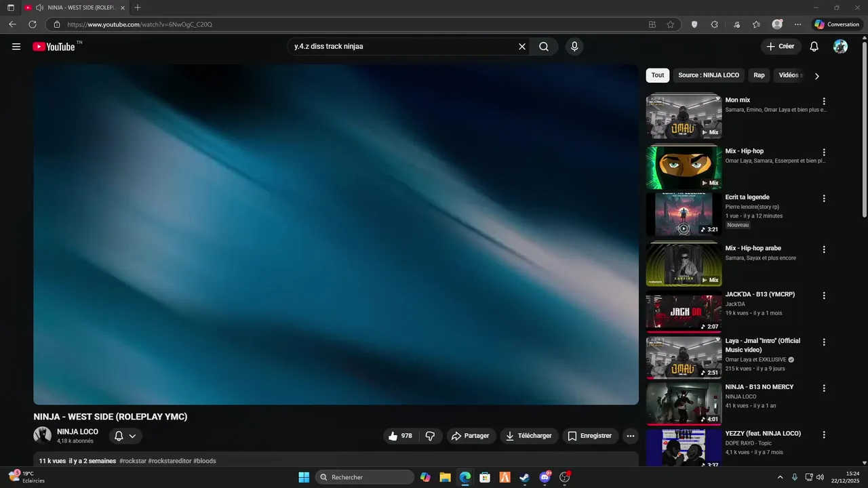The height and width of the screenshot is (488, 868).
Task: Clear the search text with X
Action: click(x=522, y=47)
